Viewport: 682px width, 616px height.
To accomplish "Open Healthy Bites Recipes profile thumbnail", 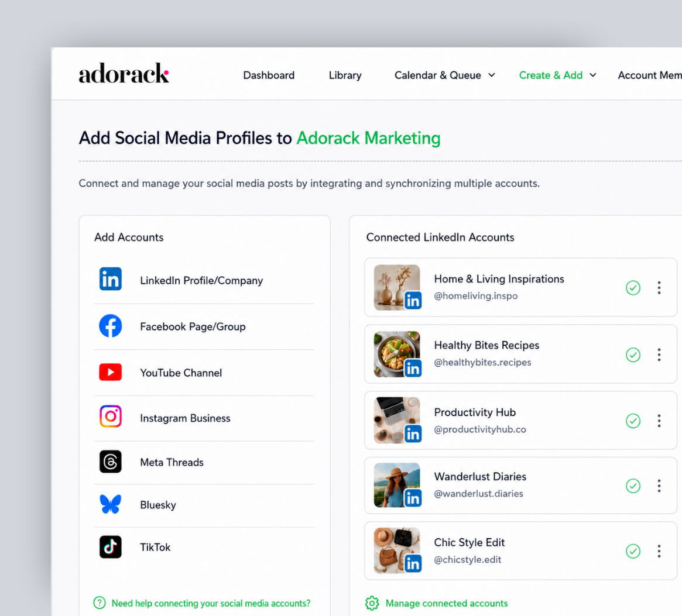I will coord(397,355).
